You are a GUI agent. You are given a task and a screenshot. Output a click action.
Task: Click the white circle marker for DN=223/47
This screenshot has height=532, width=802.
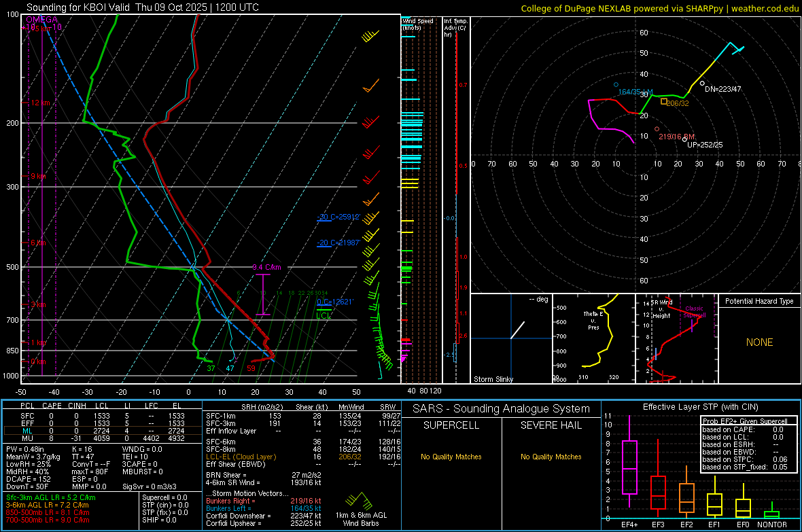(702, 84)
